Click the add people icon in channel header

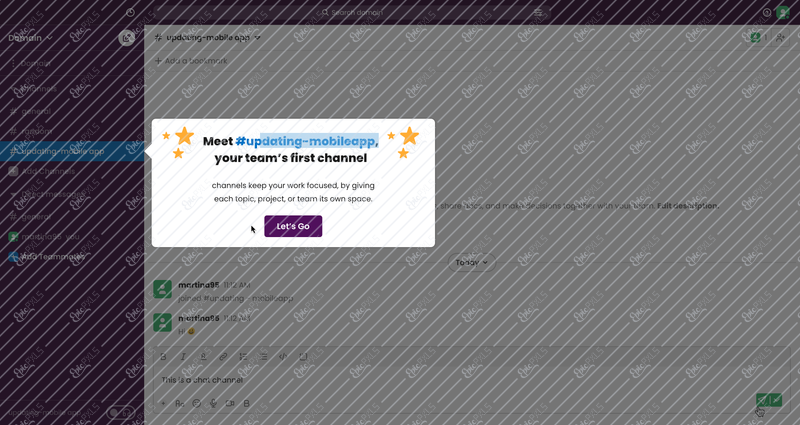click(780, 38)
